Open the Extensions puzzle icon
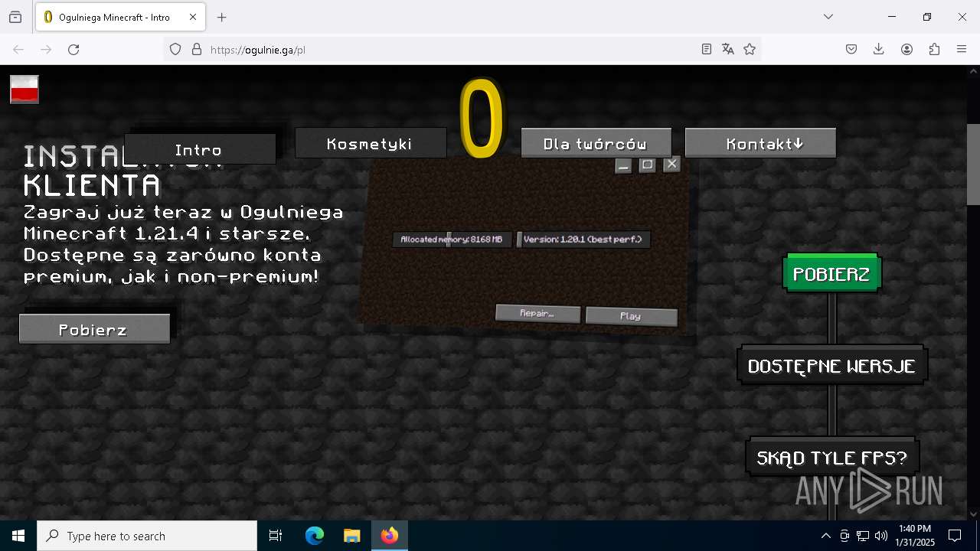Viewport: 980px width, 551px height. [934, 49]
